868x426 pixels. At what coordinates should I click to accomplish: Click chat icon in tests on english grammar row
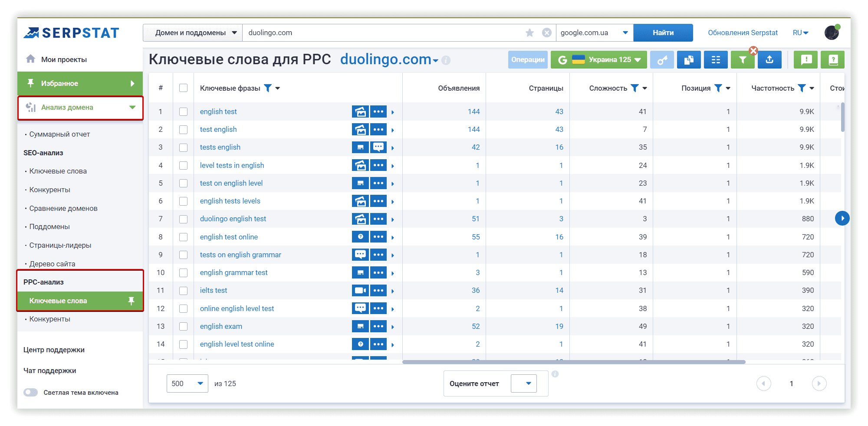point(360,255)
